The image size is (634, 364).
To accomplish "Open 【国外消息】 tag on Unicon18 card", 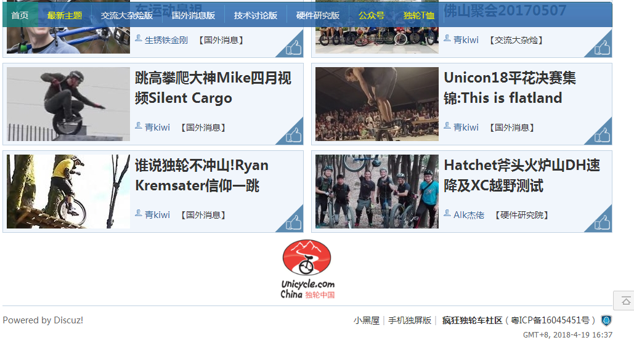I will (512, 127).
